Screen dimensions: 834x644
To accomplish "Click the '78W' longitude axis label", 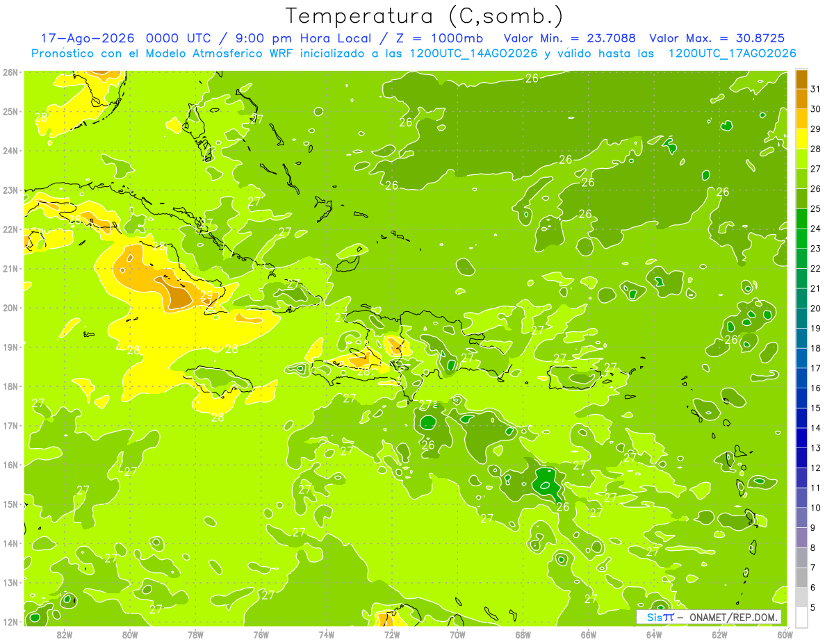I will pos(195,634).
